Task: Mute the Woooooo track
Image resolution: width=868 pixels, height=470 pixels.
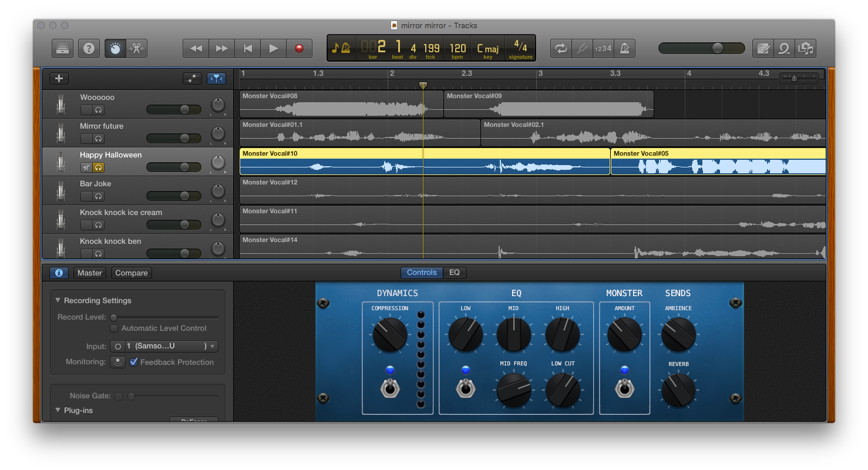Action: coord(86,110)
